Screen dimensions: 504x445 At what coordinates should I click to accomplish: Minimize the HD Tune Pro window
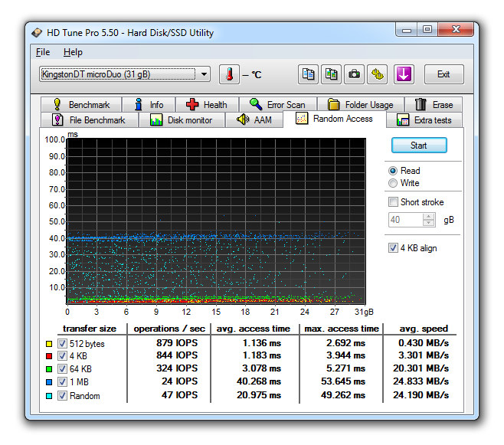[x=407, y=30]
